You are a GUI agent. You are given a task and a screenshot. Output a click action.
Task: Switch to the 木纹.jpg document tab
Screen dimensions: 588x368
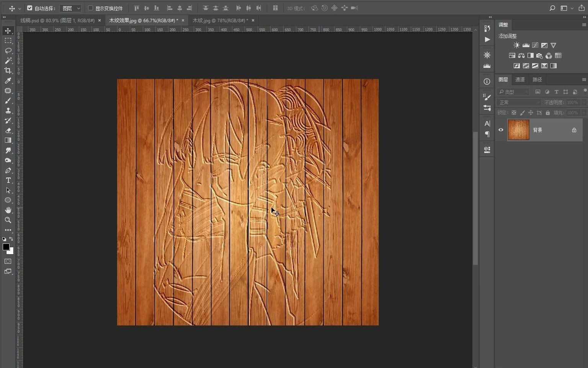(220, 20)
